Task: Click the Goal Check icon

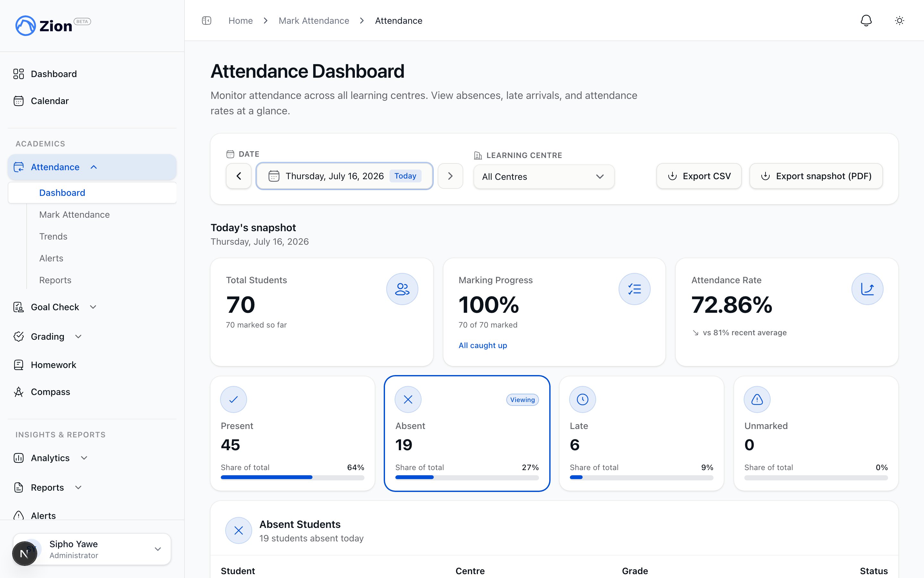Action: 19,307
